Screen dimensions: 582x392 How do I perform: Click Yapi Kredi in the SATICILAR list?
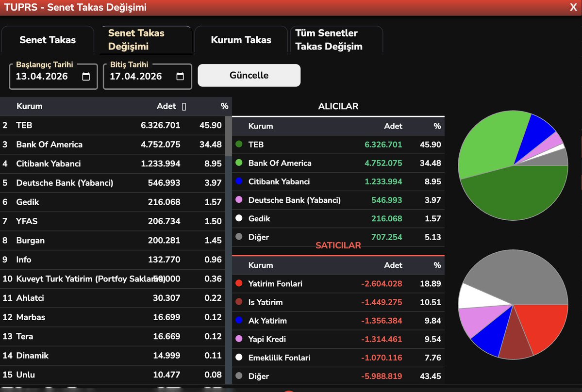coord(267,339)
